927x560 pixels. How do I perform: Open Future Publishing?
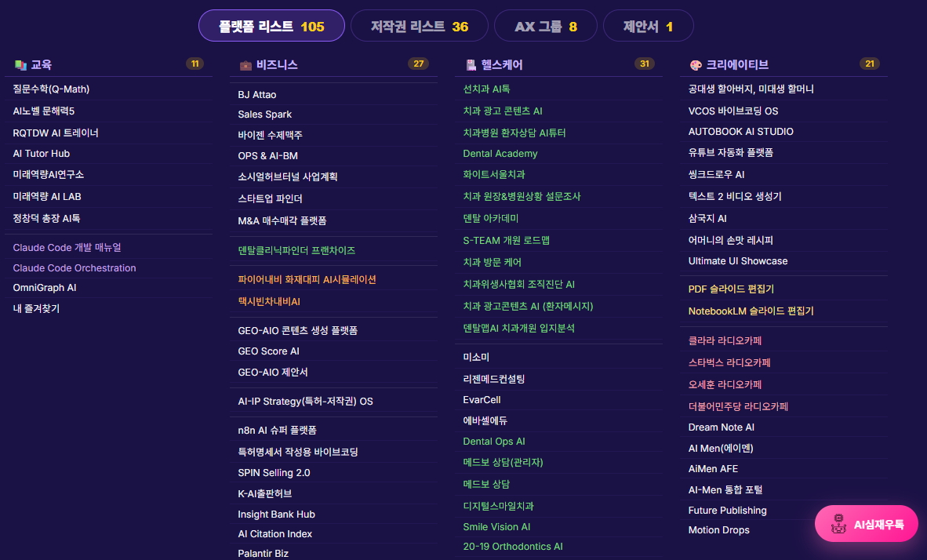pyautogui.click(x=727, y=511)
